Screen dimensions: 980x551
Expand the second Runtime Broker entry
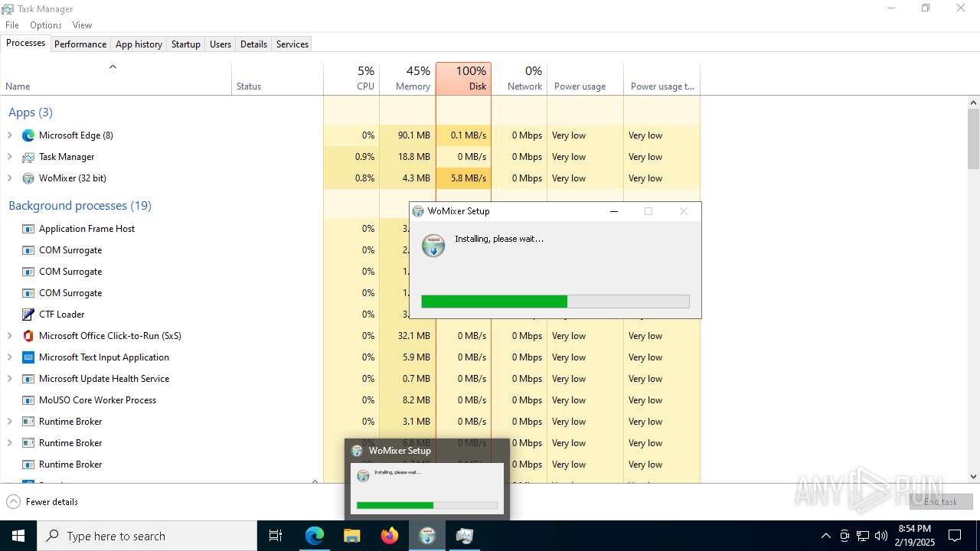point(9,443)
